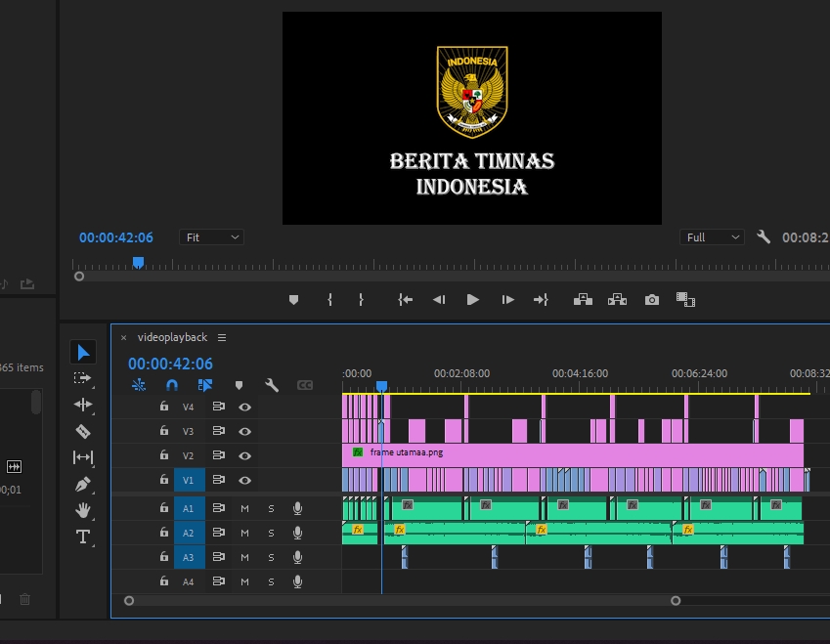Image resolution: width=830 pixels, height=644 pixels.
Task: Target the A1 track
Action: (189, 508)
